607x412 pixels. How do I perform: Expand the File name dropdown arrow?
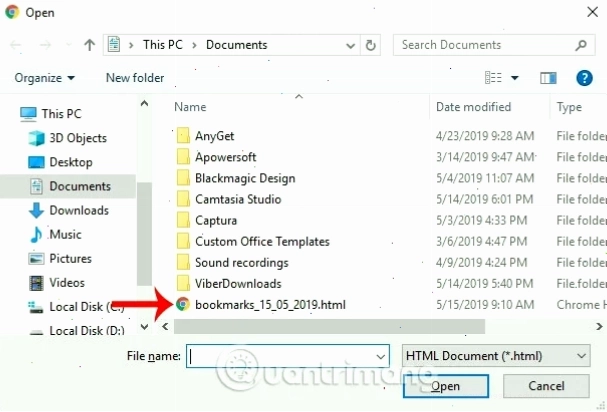point(381,357)
